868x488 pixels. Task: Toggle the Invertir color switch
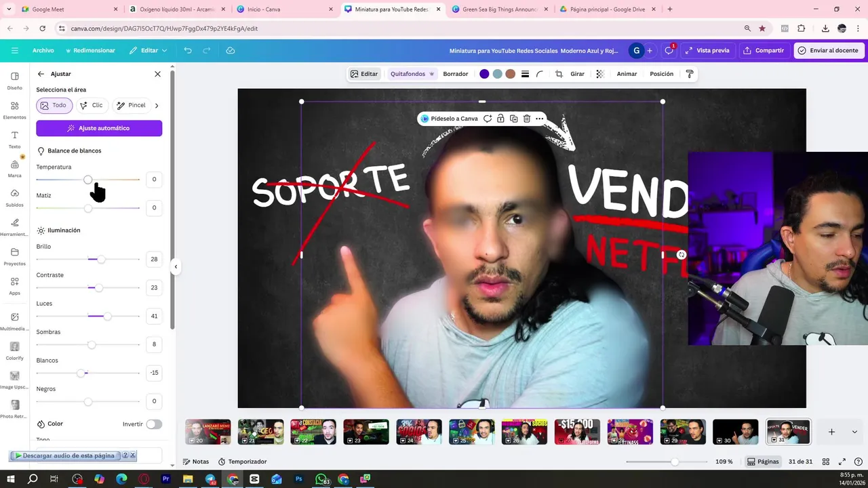154,424
